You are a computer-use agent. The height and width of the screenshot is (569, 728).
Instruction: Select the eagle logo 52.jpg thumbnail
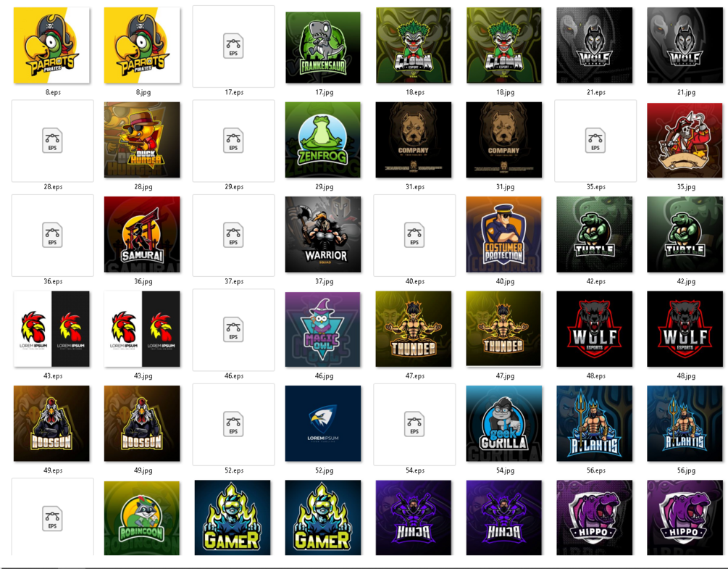pyautogui.click(x=323, y=423)
